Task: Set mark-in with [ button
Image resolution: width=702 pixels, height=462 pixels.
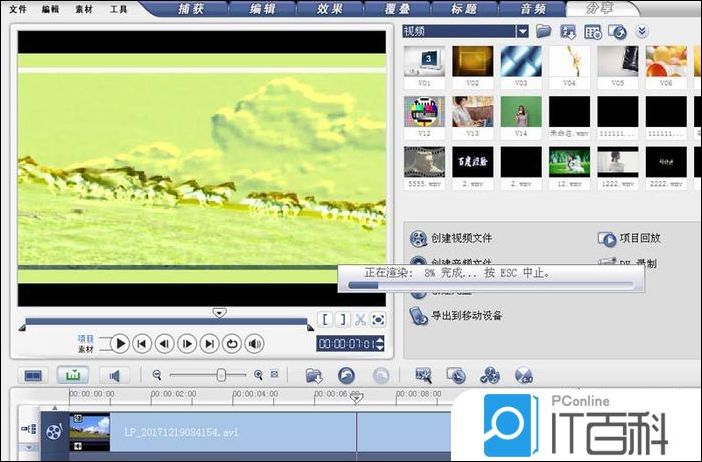Action: pyautogui.click(x=325, y=320)
